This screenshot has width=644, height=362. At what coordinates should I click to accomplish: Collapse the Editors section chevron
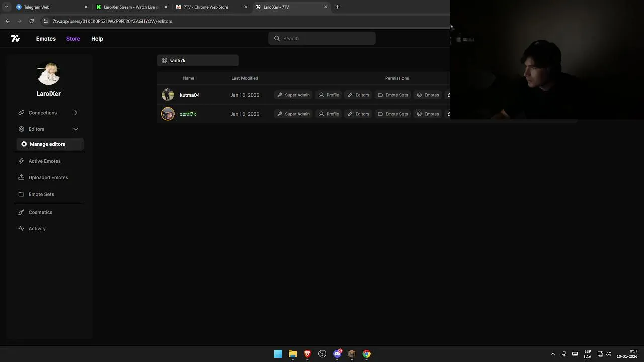[76, 129]
